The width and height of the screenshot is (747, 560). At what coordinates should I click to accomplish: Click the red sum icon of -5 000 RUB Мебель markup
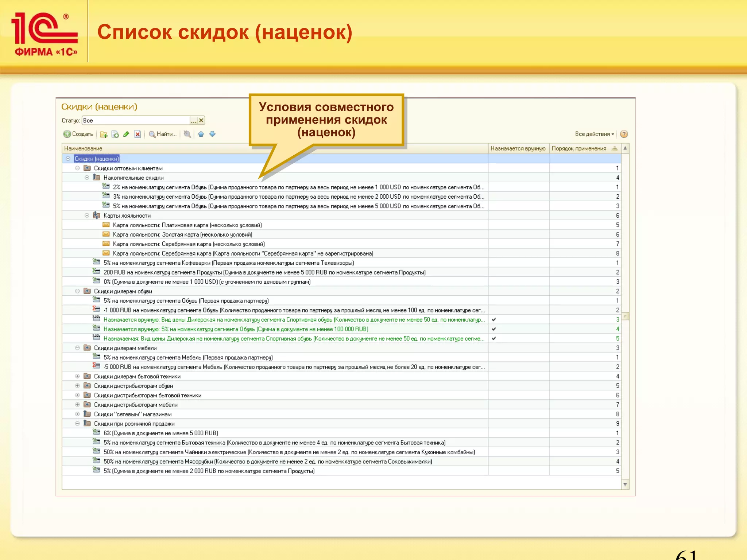click(x=96, y=366)
